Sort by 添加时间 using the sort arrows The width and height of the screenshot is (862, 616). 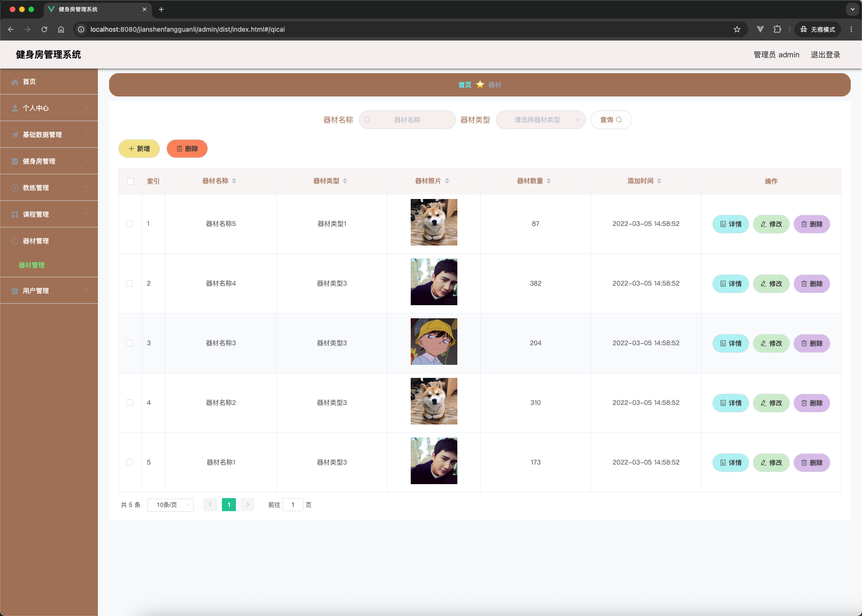pos(659,181)
